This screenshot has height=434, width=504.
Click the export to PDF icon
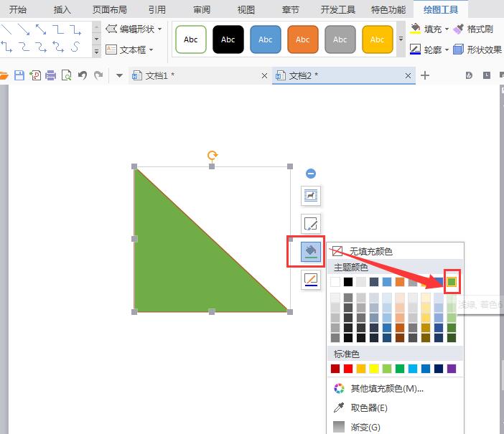click(35, 75)
